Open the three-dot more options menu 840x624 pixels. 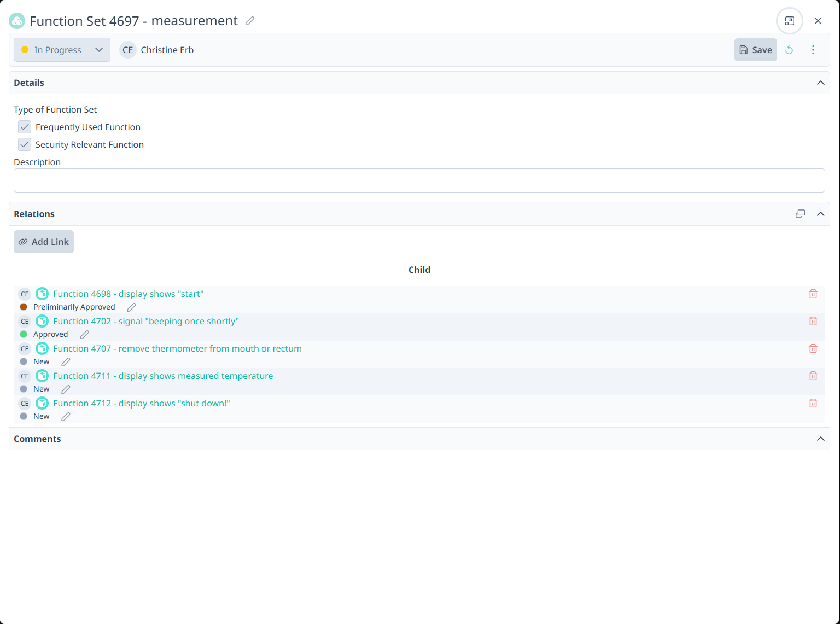point(813,50)
